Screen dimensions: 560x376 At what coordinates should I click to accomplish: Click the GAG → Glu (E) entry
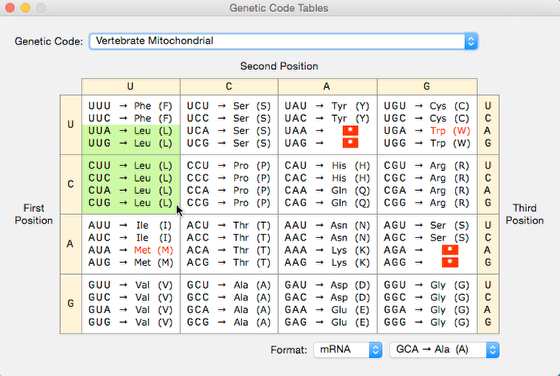(327, 322)
